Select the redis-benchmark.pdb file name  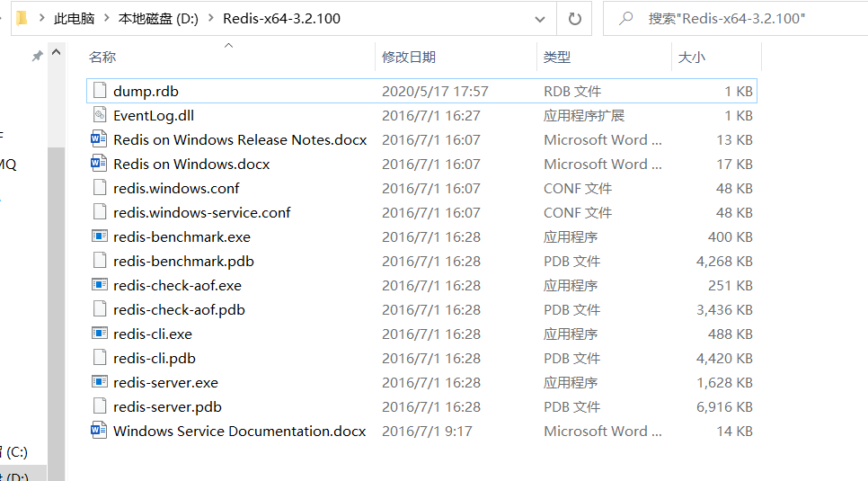pos(184,262)
